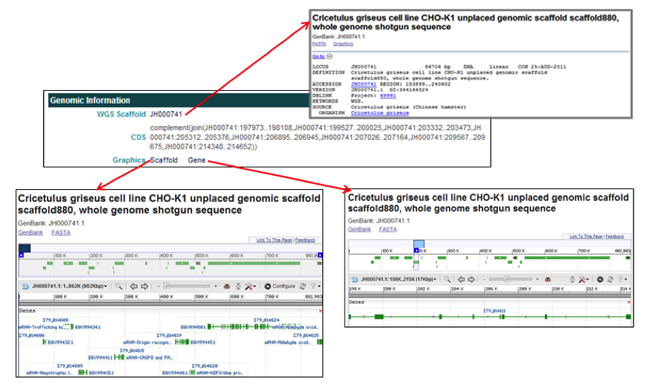Open Tools wrench icon in left viewer
650x385 pixels.
250,286
